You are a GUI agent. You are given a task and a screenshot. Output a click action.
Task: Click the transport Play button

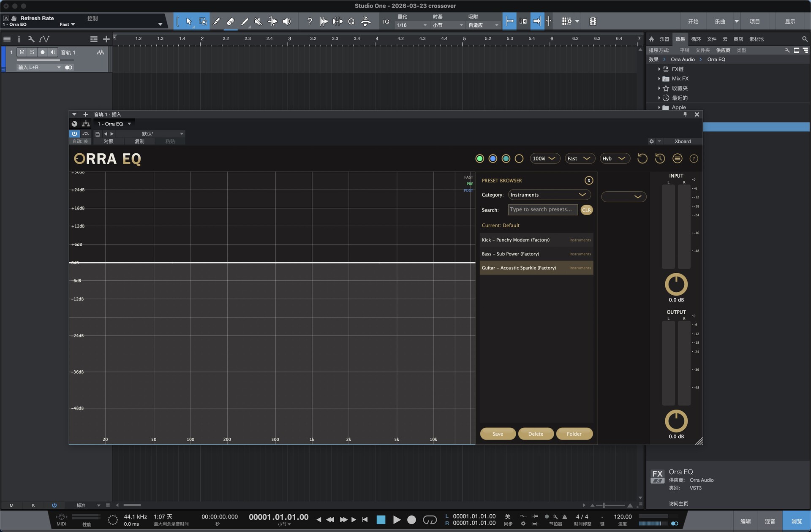coord(397,520)
